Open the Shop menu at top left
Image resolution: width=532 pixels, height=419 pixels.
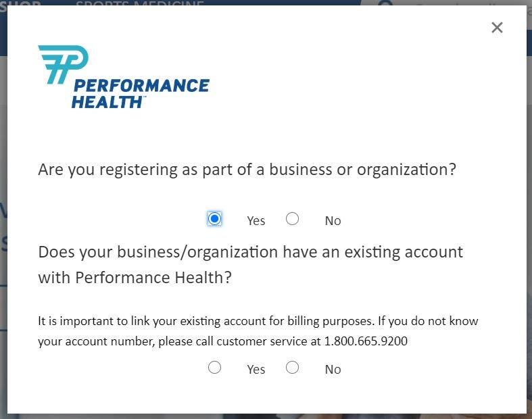[x=20, y=3]
